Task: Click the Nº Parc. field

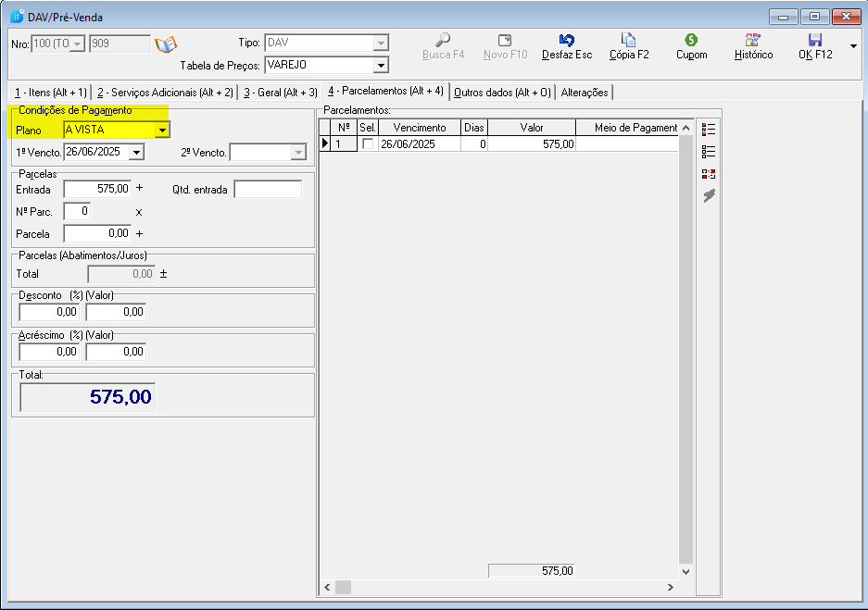Action: 77,211
